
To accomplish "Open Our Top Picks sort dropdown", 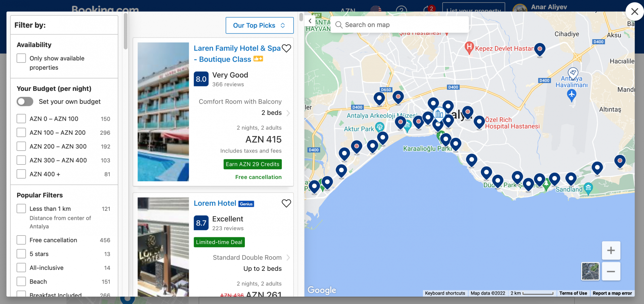I will [259, 25].
